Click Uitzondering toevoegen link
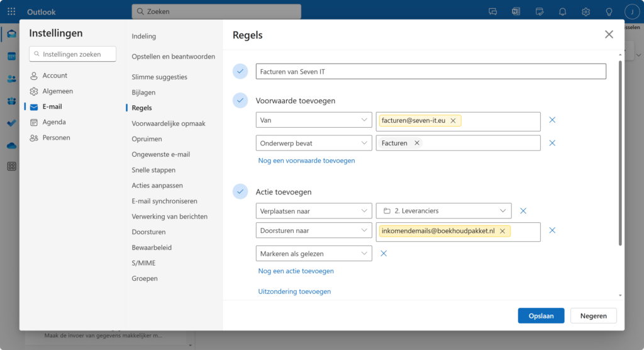Screen dimensions: 644x350 (294, 291)
